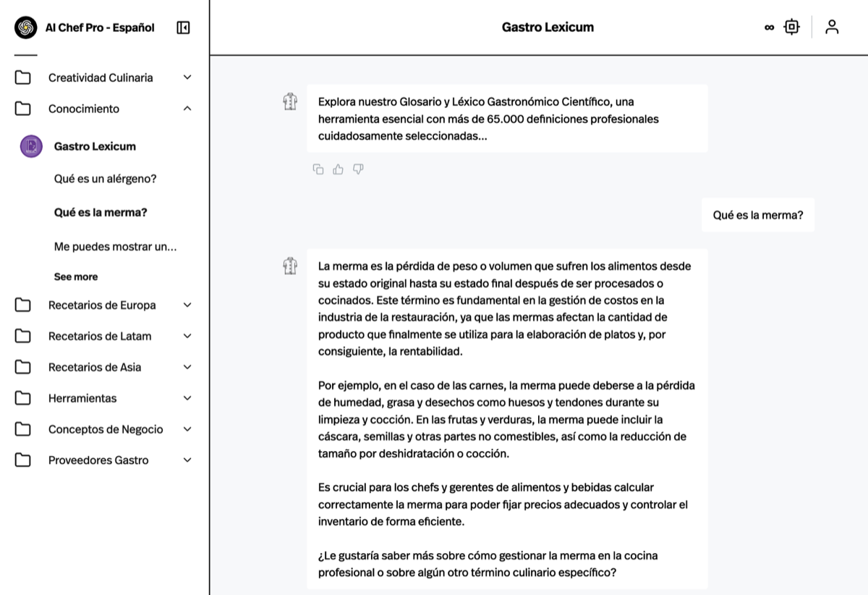Collapse the sidebar with the panel icon
Viewport: 868px width, 595px height.
point(183,28)
